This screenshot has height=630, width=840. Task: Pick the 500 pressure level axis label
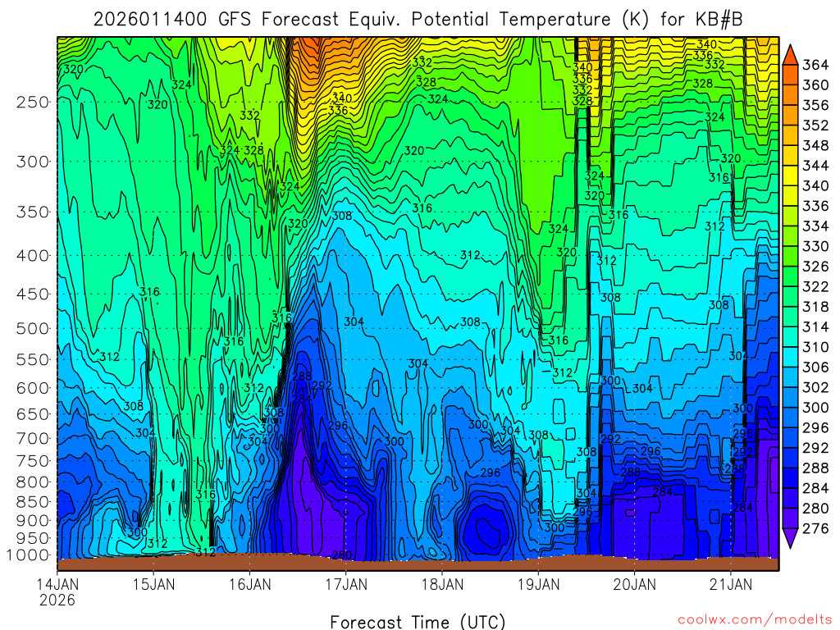coord(33,328)
